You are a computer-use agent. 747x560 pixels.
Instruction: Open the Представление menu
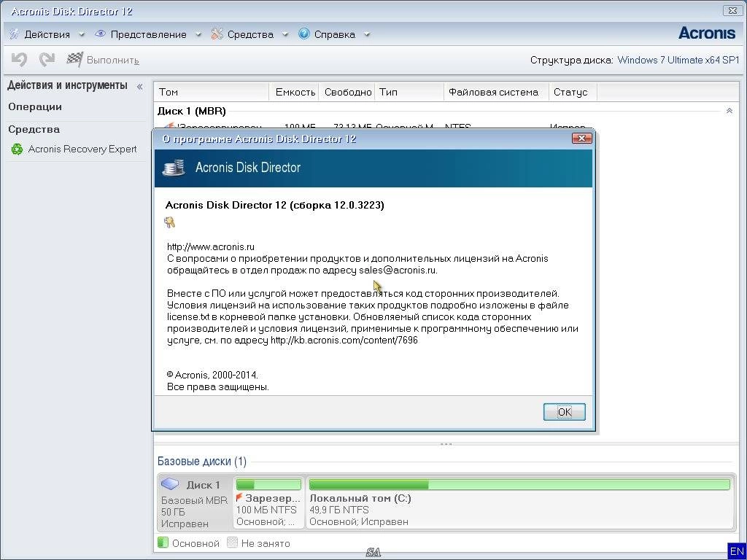[x=148, y=34]
